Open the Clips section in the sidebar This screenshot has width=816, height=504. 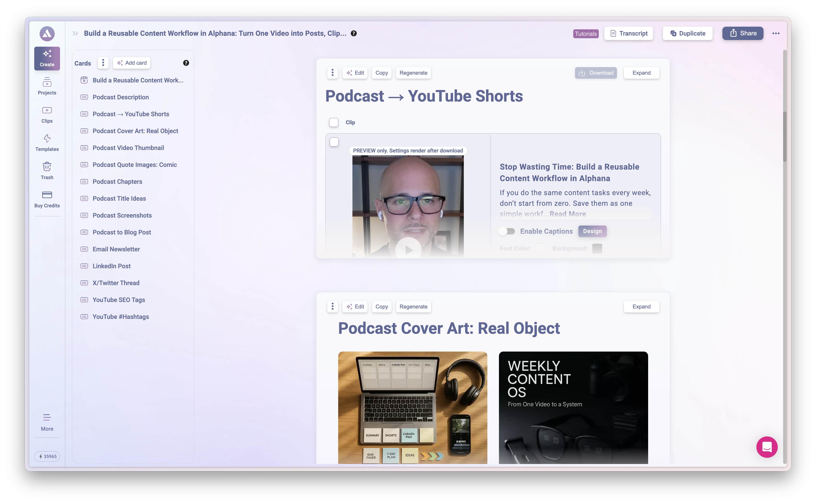pyautogui.click(x=47, y=114)
